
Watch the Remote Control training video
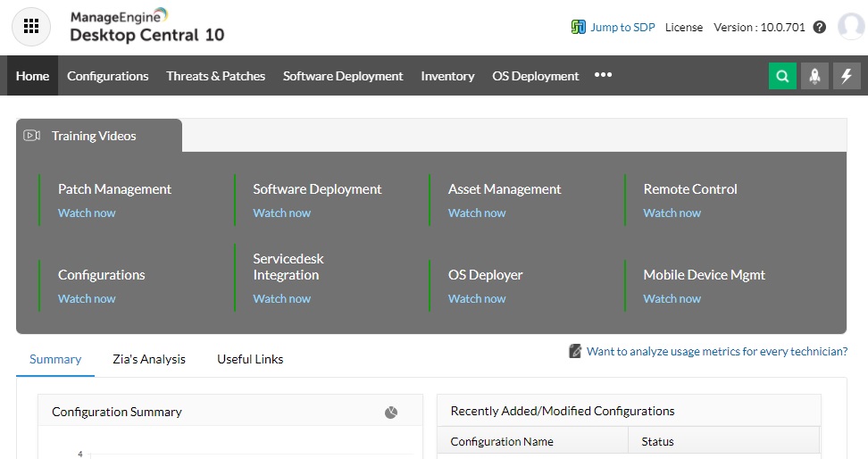672,213
